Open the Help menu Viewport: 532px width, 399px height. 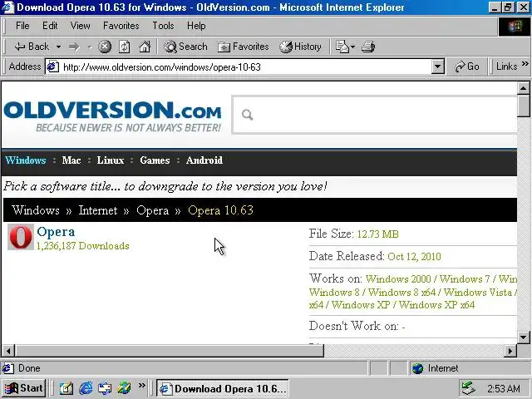click(x=196, y=26)
